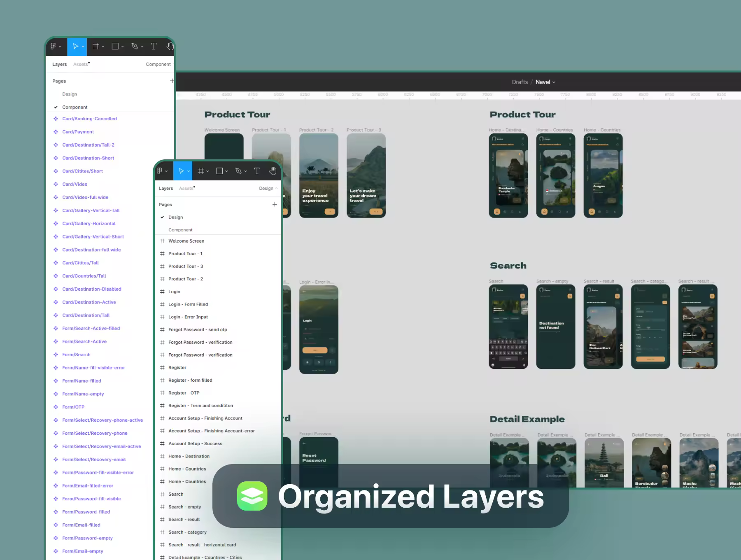Viewport: 741px width, 560px height.
Task: Select Move tool in back panel toolbar
Action: pos(75,47)
